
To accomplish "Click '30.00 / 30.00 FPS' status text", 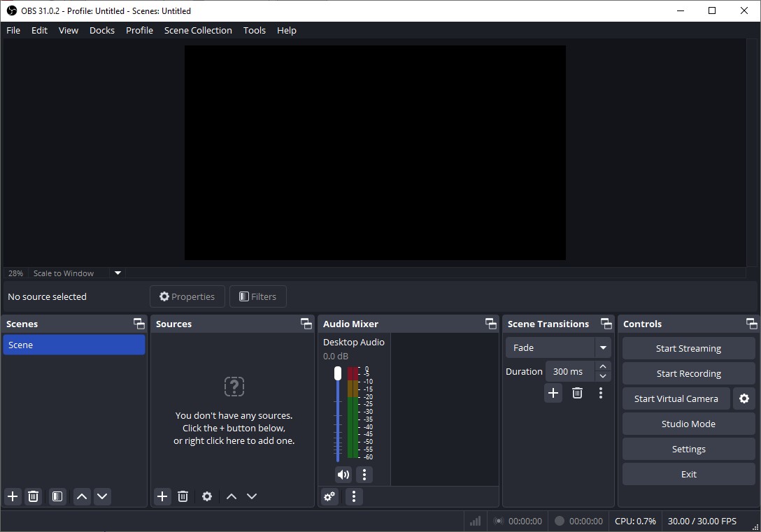I will pos(702,521).
